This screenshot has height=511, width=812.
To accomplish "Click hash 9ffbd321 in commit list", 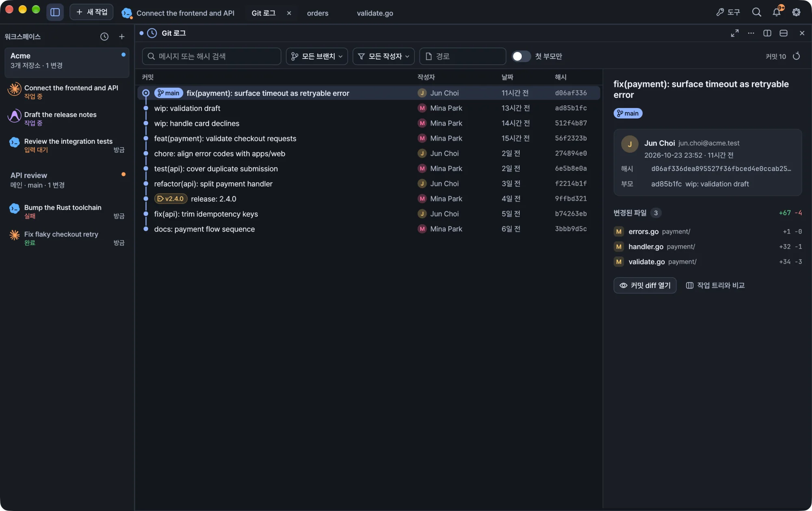I will point(571,199).
